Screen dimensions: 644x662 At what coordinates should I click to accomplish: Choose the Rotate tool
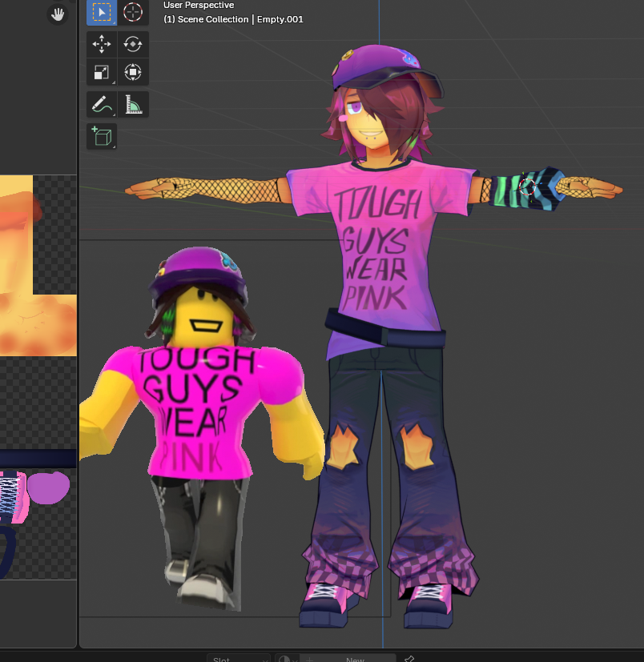133,44
